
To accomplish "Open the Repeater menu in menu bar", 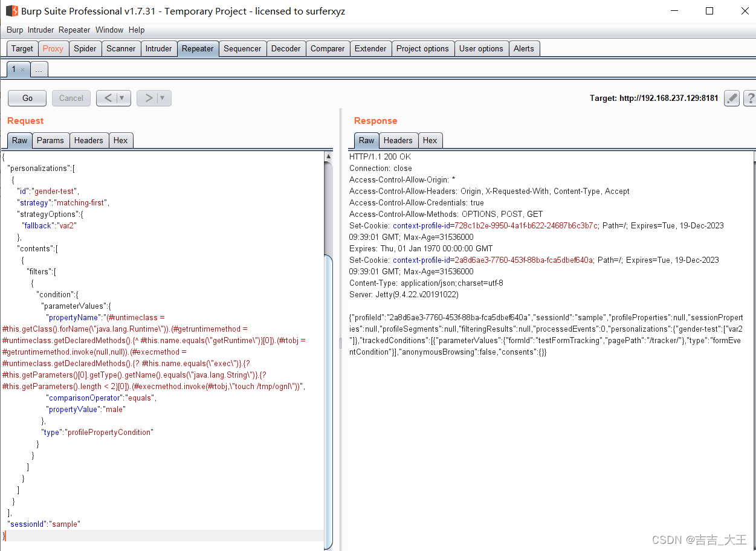I will 74,30.
